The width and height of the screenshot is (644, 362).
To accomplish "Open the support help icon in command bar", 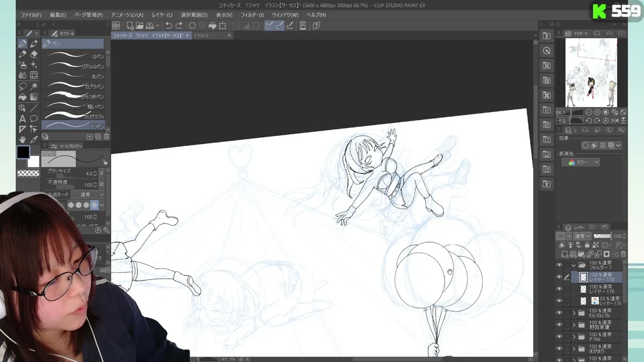I will [316, 26].
